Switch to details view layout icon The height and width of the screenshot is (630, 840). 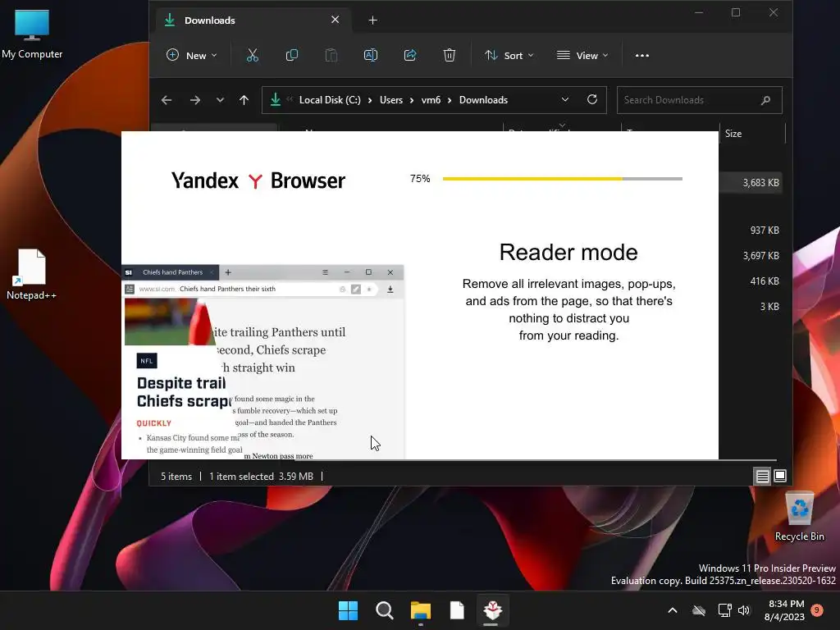click(x=762, y=476)
